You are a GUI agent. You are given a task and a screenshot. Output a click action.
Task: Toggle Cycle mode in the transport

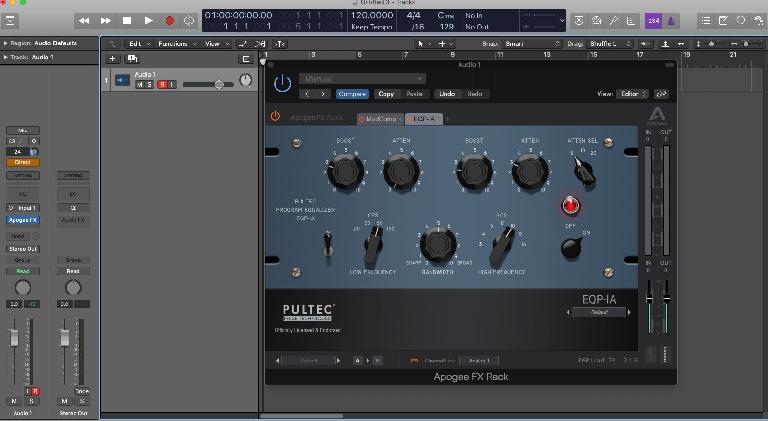click(x=189, y=21)
